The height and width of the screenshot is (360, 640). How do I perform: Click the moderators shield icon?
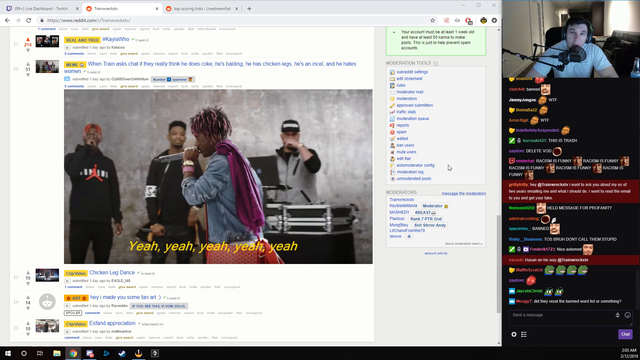(392, 99)
